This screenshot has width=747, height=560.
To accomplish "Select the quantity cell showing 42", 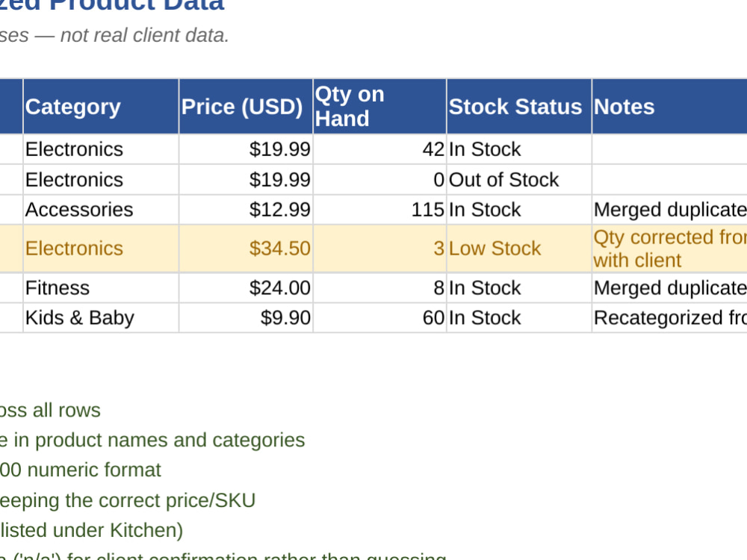I will [x=379, y=149].
